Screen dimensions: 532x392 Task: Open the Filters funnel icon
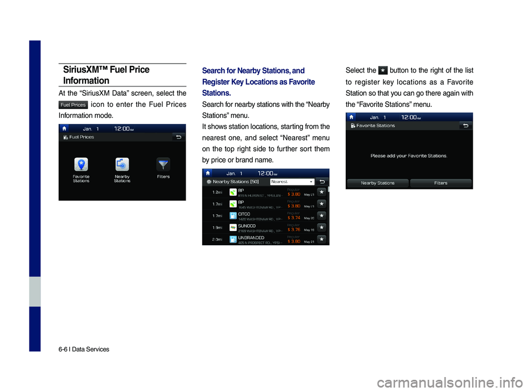tap(163, 166)
